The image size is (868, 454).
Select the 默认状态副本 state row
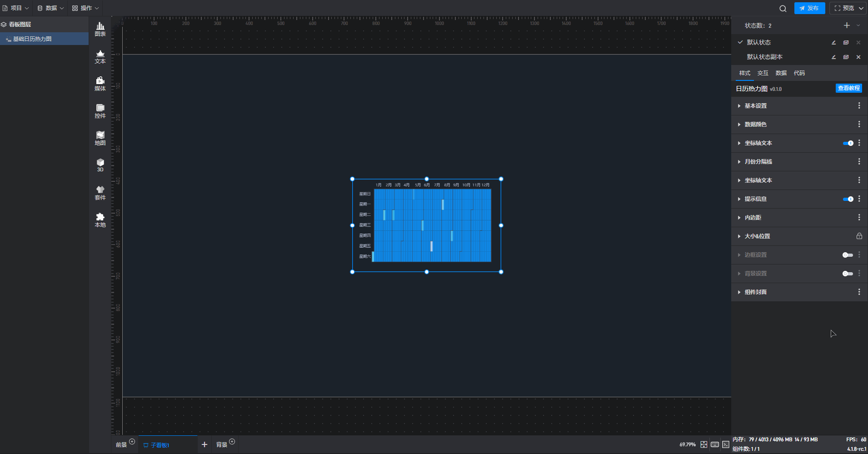click(800, 57)
